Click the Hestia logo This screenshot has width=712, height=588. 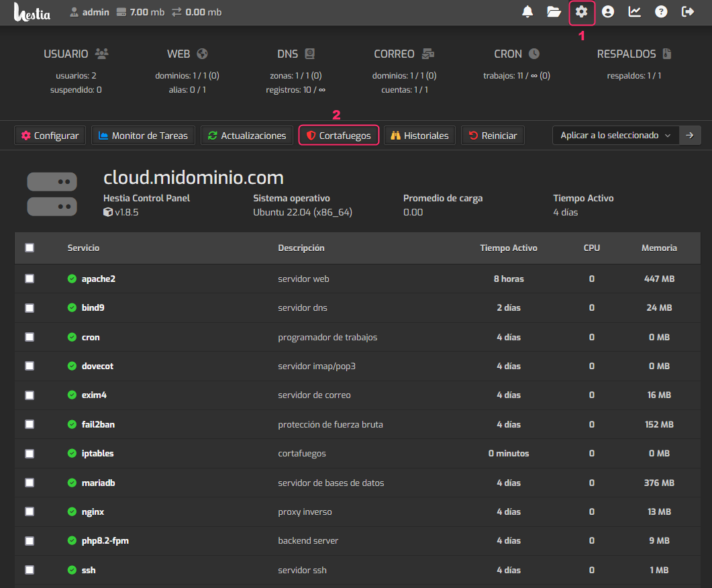pos(32,12)
